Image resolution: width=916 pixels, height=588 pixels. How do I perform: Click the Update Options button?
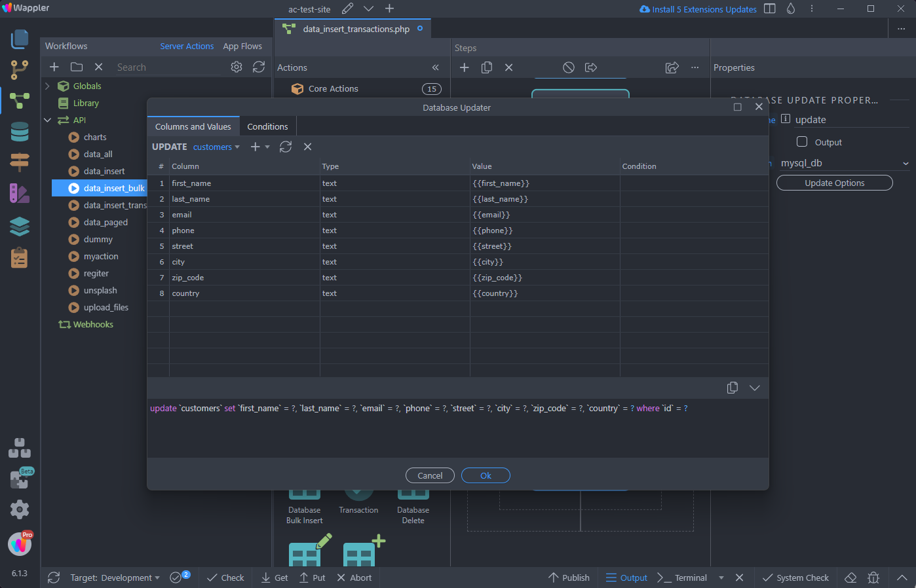pos(834,183)
